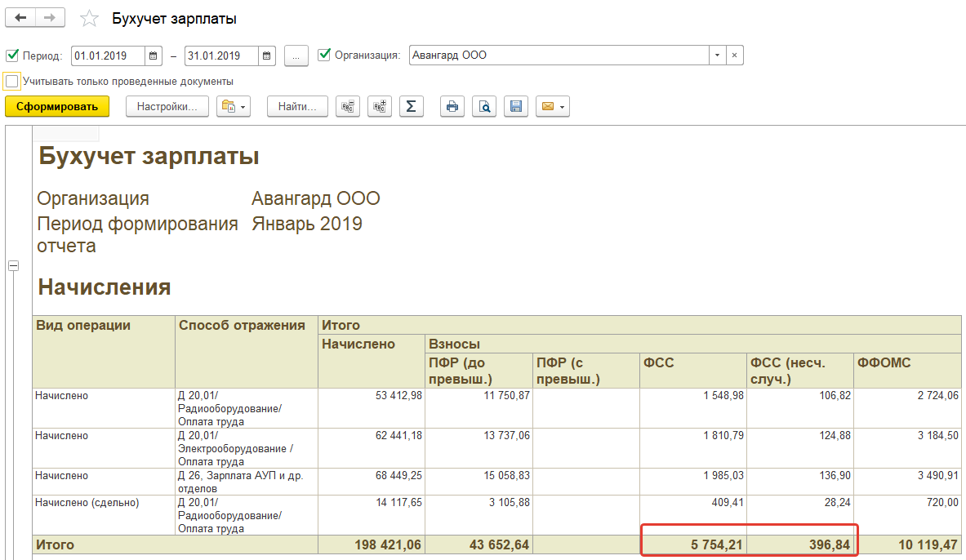Click the Sum (sigma) toolbar icon
The height and width of the screenshot is (560, 966).
click(411, 107)
